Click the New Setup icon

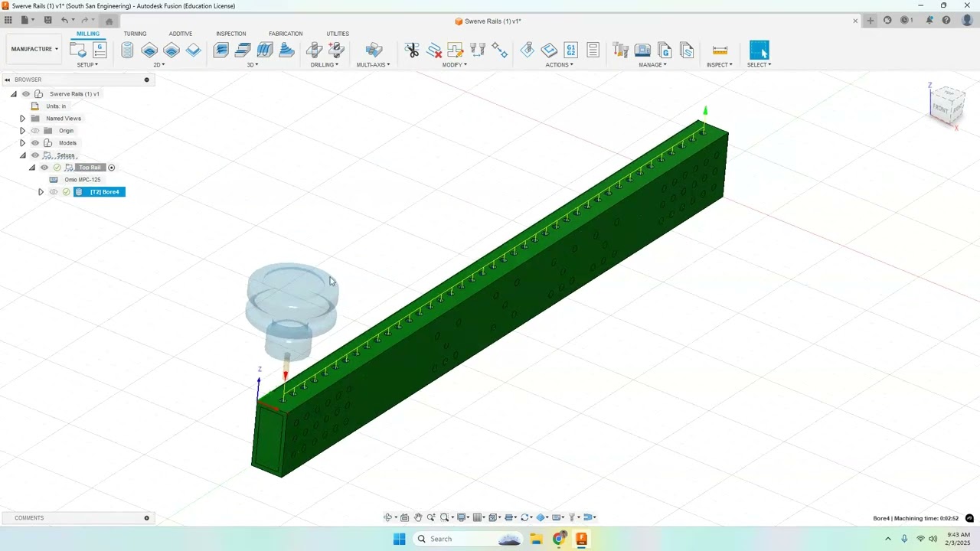(x=77, y=51)
